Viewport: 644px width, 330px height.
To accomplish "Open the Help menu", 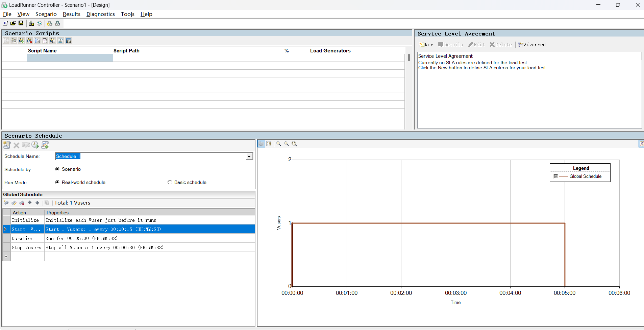I will pos(146,14).
